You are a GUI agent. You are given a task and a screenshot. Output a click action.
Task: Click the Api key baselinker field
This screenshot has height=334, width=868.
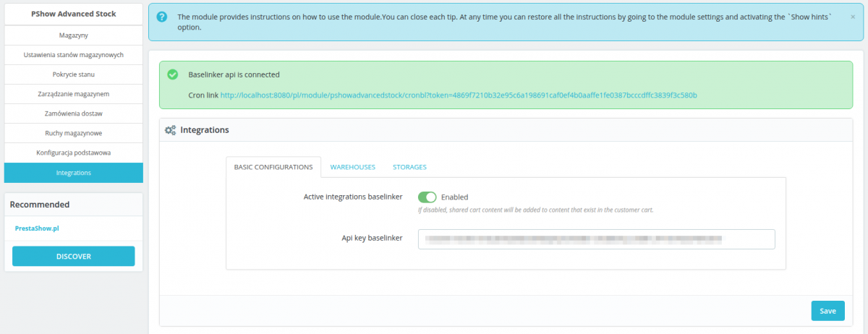tap(596, 239)
